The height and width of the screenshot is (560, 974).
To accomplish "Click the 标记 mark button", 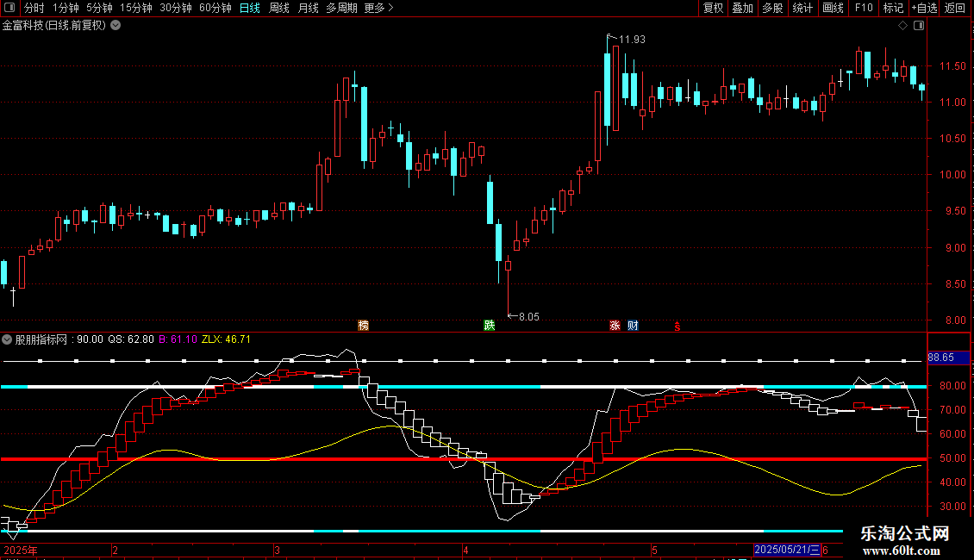I will (x=893, y=8).
